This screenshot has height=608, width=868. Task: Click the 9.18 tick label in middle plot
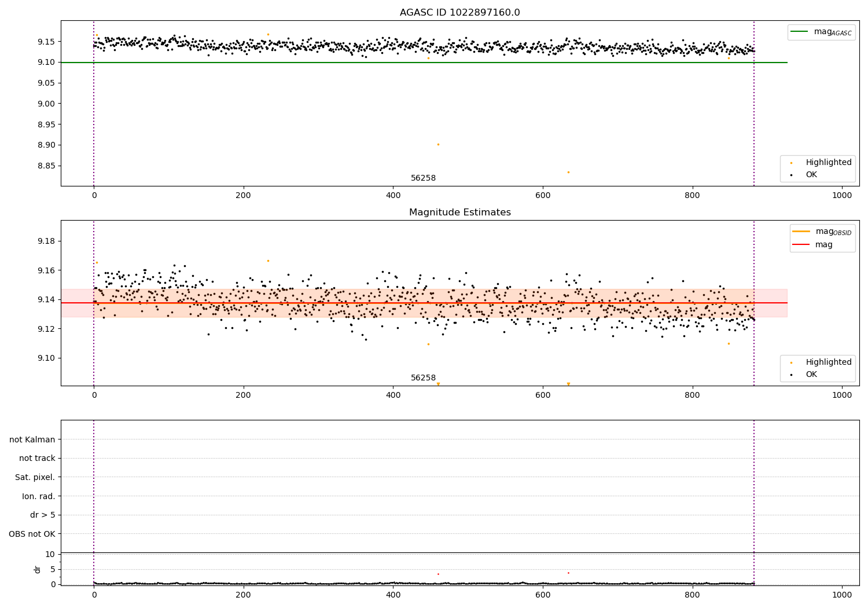pos(46,241)
